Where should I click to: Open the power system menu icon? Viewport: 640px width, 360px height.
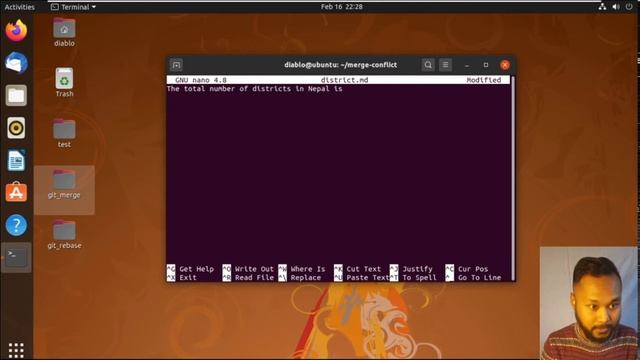coord(629,7)
